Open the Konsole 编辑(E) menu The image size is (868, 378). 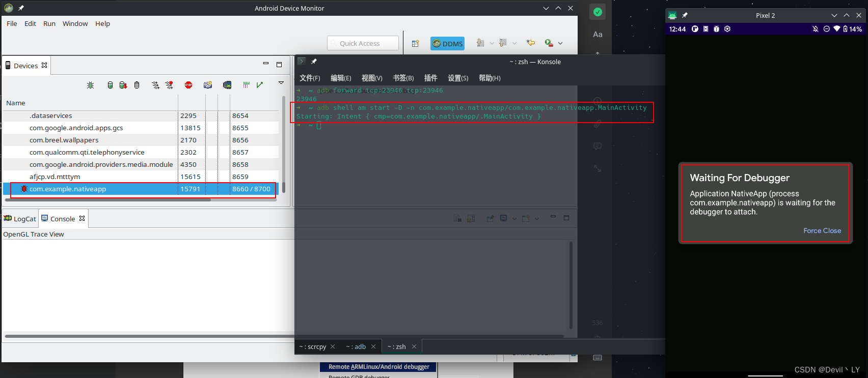click(x=341, y=78)
